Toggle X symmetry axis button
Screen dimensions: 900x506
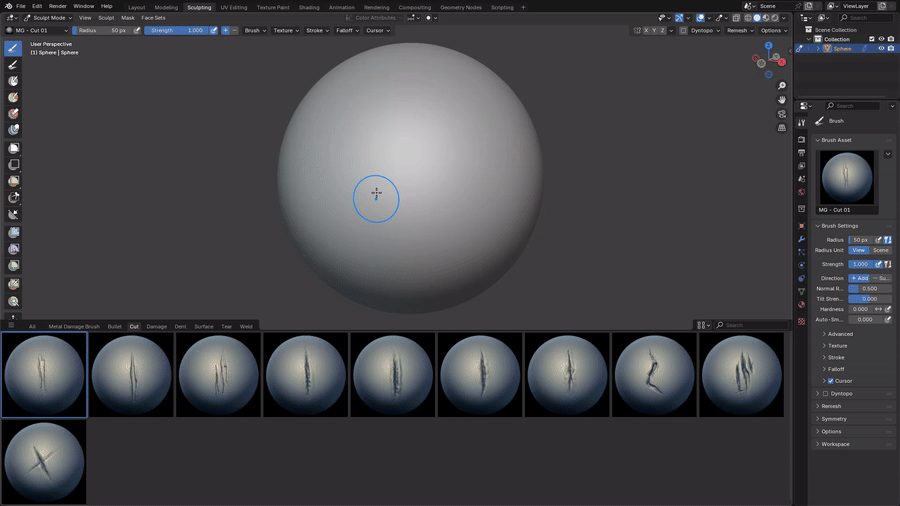(646, 30)
